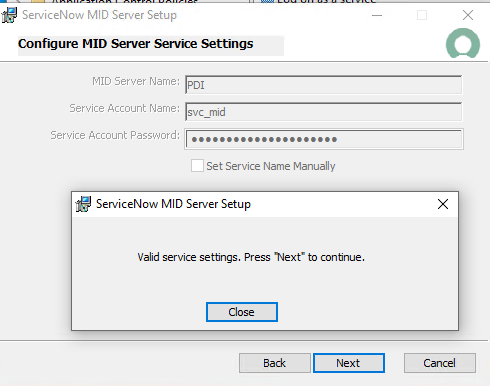Tick the Set Service Name Manually checkbox
Screen dimensions: 490x386
tap(197, 166)
